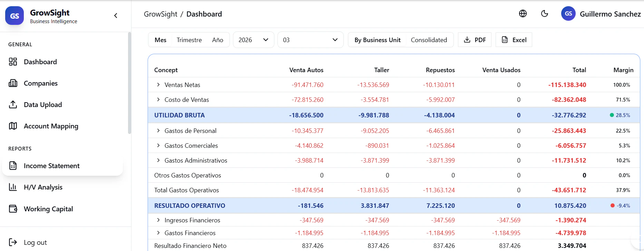The width and height of the screenshot is (644, 251).
Task: Click the GrowSight GS logo
Action: pyautogui.click(x=14, y=16)
